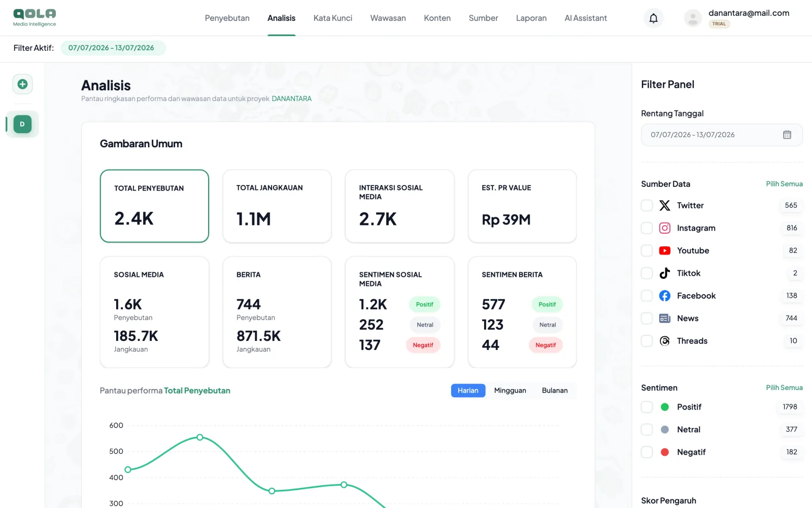
Task: Click the News icon
Action: [x=665, y=319]
